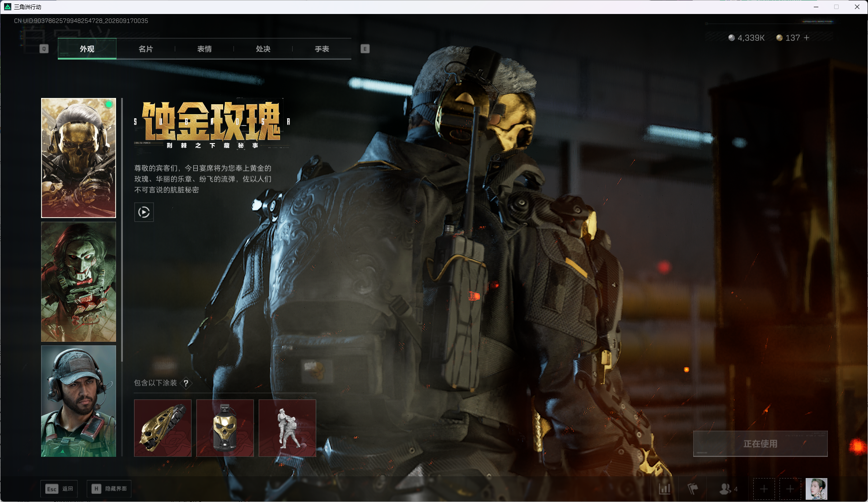This screenshot has width=868, height=502.
Task: Click the CN UID text at top
Action: coord(81,21)
